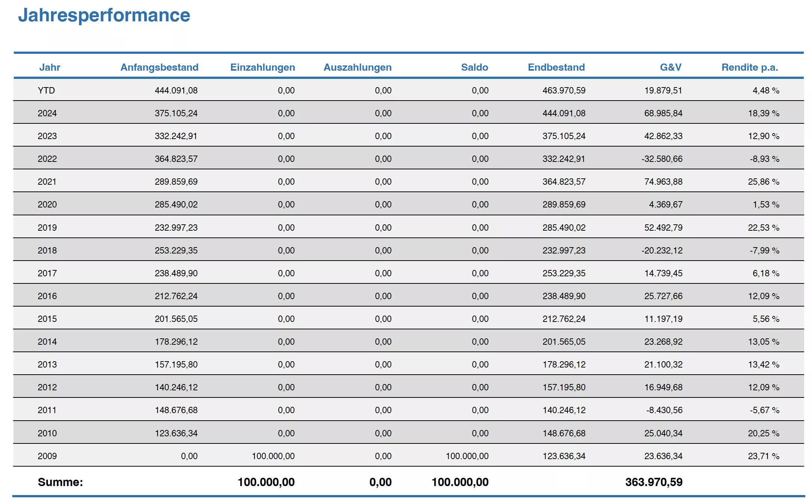Click 2009 Einzahlungen value 100.000,00
812x504 pixels.
click(273, 456)
